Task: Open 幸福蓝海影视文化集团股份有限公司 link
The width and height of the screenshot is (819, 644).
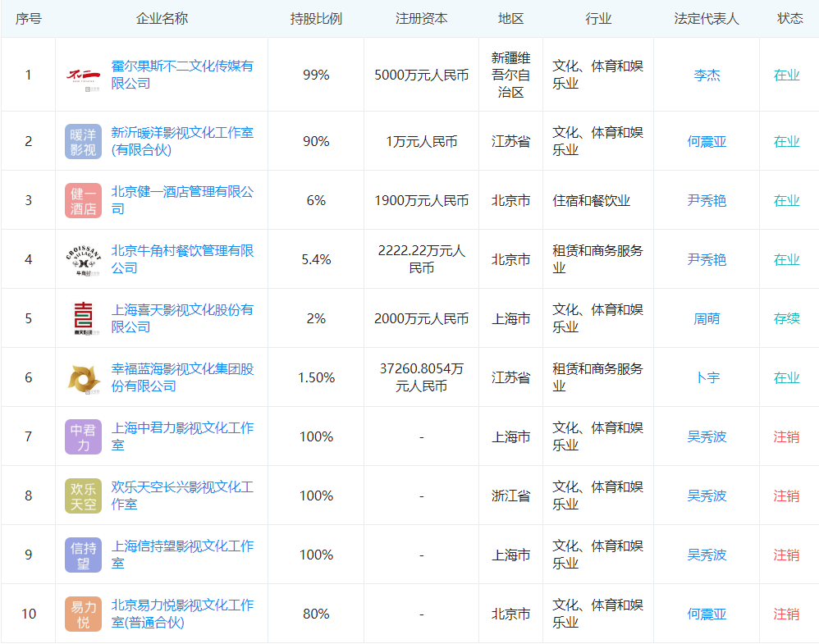Action: pyautogui.click(x=182, y=377)
